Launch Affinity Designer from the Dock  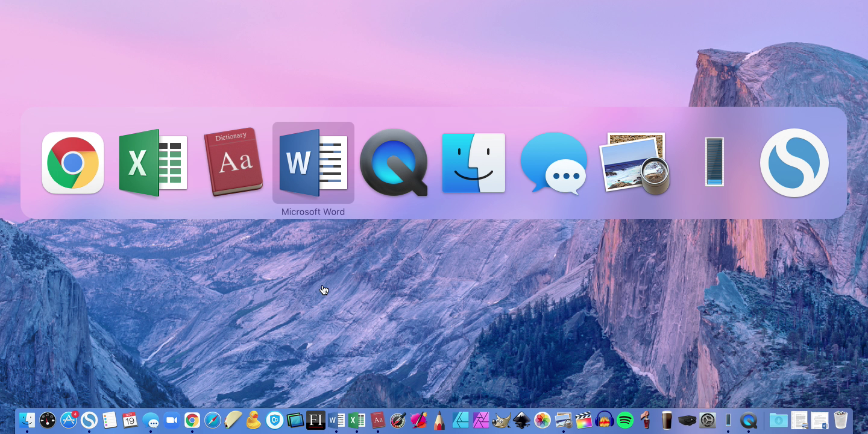tap(461, 420)
